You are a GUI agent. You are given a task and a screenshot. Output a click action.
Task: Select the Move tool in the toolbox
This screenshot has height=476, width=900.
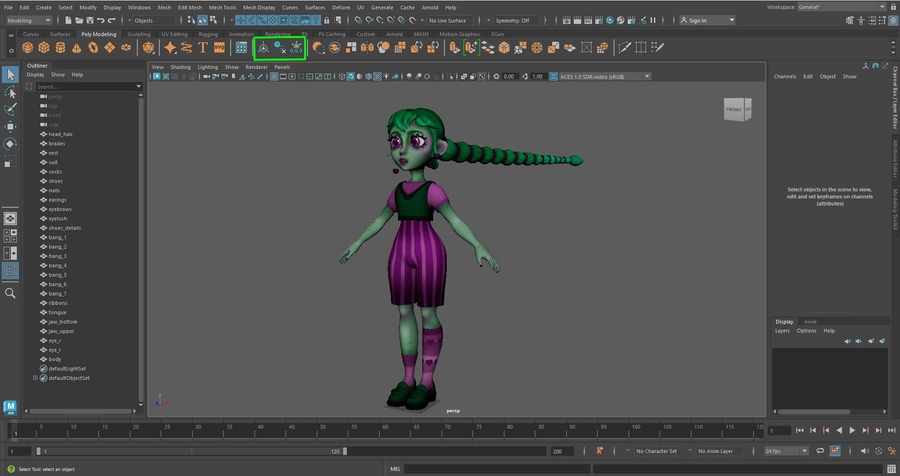tap(10, 127)
